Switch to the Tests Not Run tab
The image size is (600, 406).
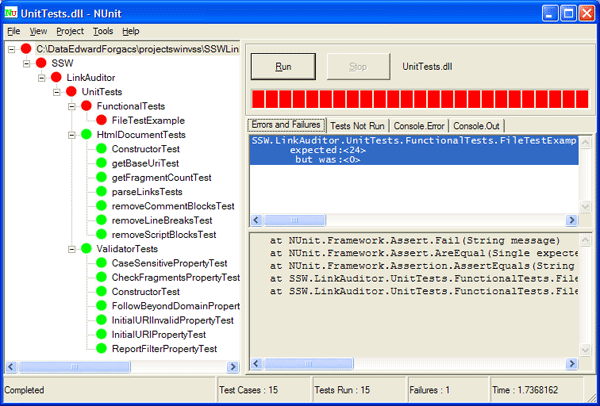(358, 126)
